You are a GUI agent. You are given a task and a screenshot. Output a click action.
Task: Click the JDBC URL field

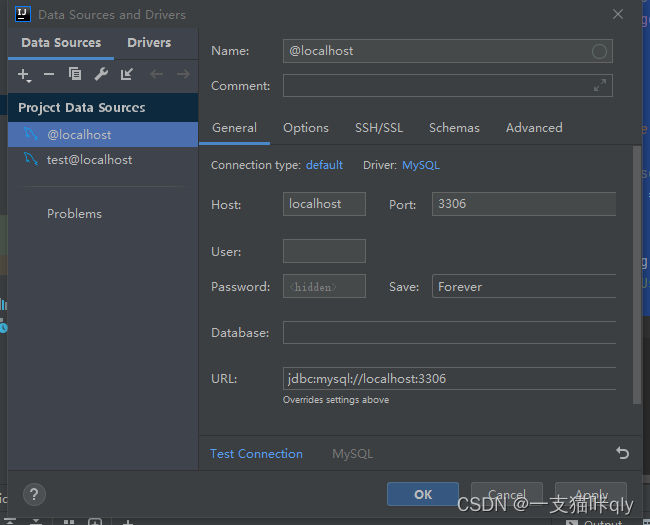coord(449,379)
